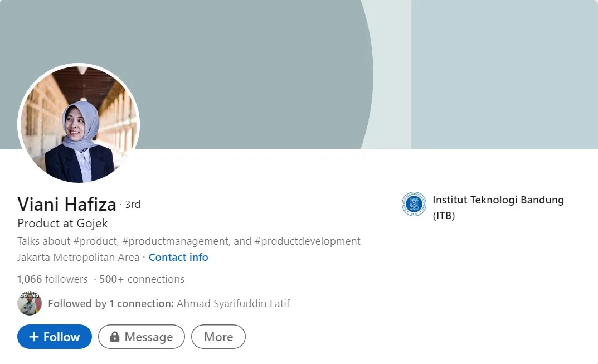Click the name Viani Hafiza

point(67,205)
